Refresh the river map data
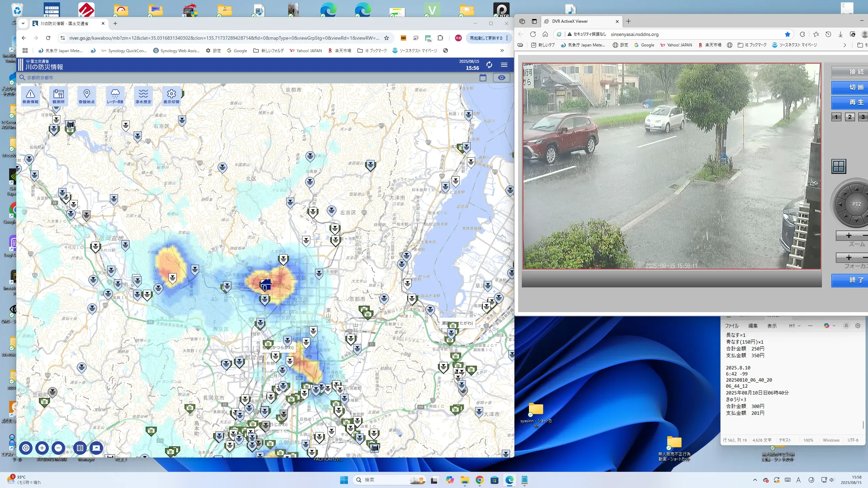 (x=489, y=65)
